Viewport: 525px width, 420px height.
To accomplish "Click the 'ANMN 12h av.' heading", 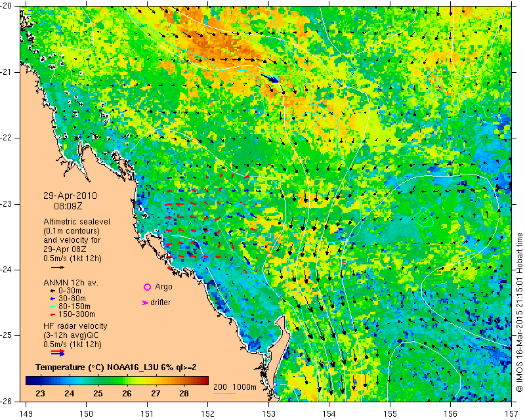I will 71,283.
